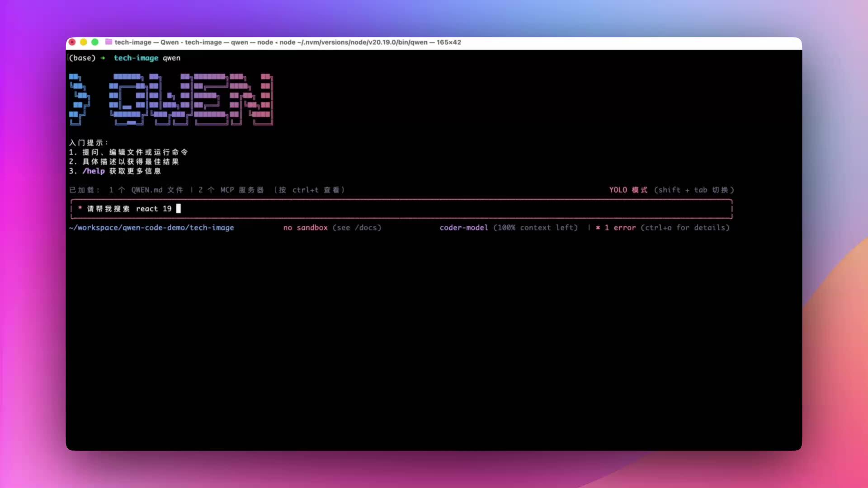The width and height of the screenshot is (868, 488).
Task: Click the yellow minimize window button
Action: click(83, 42)
